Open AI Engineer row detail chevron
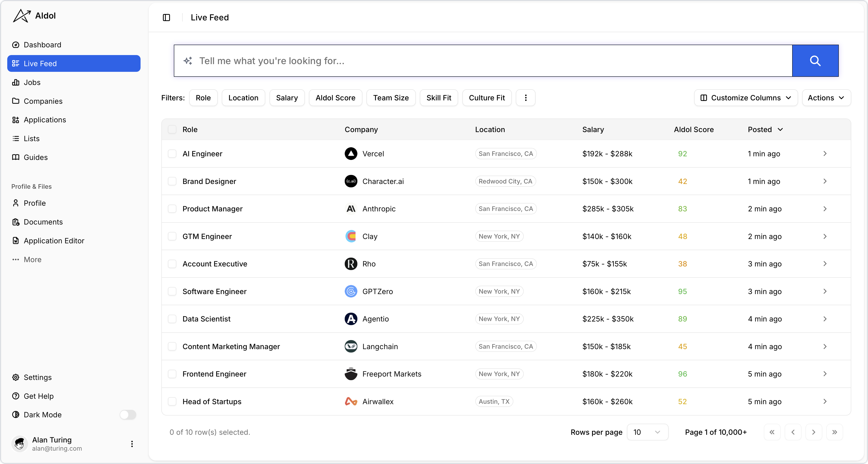Image resolution: width=868 pixels, height=464 pixels. coord(825,154)
